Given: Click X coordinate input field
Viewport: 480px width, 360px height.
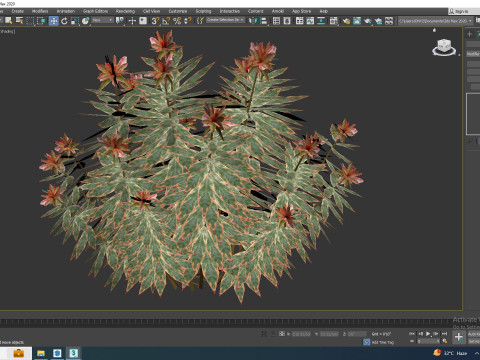Looking at the screenshot, I should (301, 334).
